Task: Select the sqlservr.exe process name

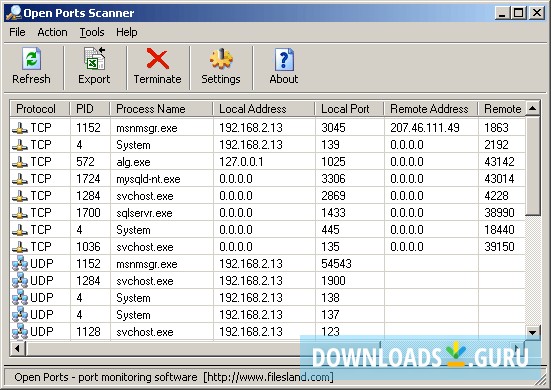Action: point(144,213)
